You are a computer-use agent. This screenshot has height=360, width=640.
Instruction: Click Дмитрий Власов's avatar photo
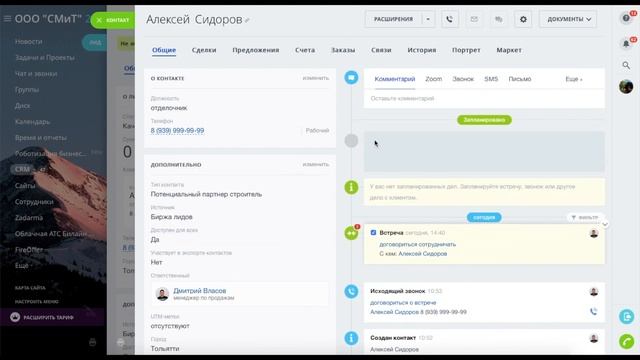click(x=162, y=294)
